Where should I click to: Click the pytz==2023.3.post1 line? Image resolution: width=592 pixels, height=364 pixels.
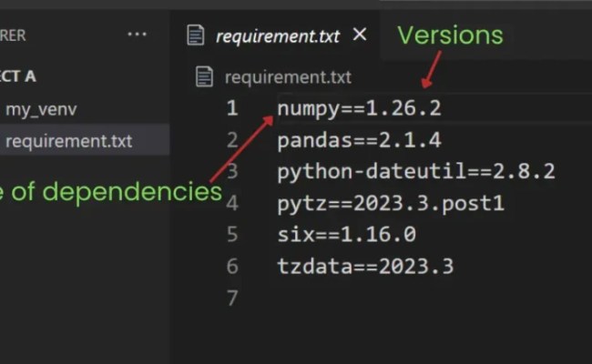point(391,204)
